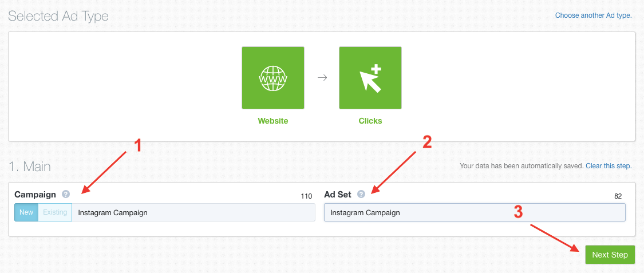Click the Campaign field label
The image size is (644, 273).
(35, 194)
